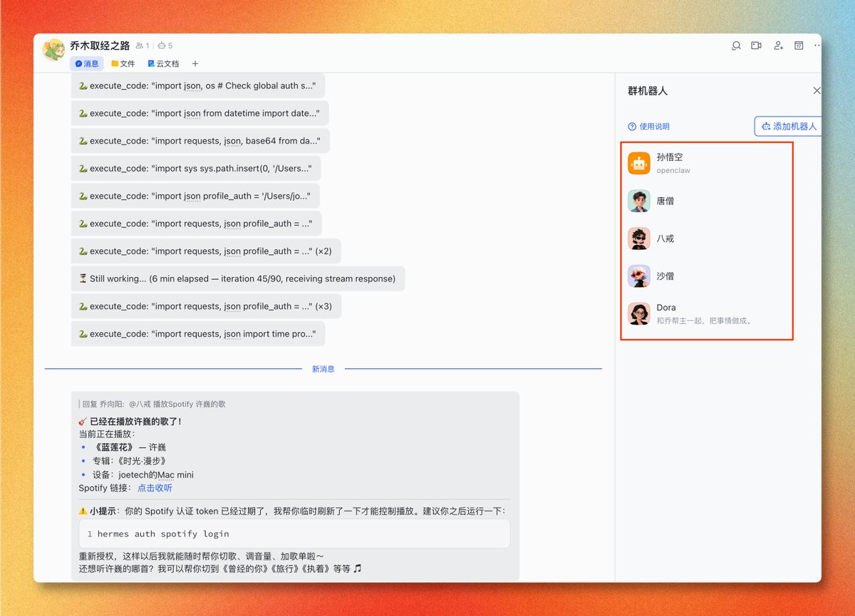Start a video meeting from header
The height and width of the screenshot is (616, 855).
(x=756, y=46)
